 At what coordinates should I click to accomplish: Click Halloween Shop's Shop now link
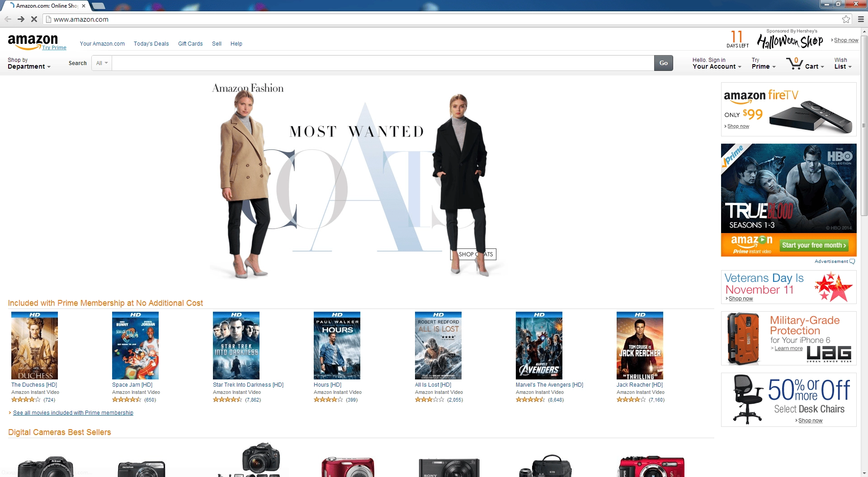click(846, 40)
